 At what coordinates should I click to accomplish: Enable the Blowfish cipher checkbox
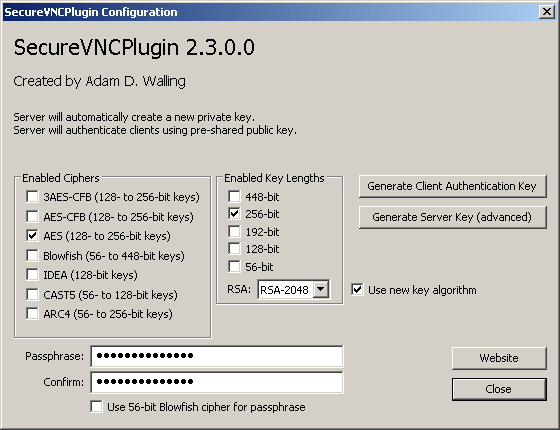click(x=32, y=256)
